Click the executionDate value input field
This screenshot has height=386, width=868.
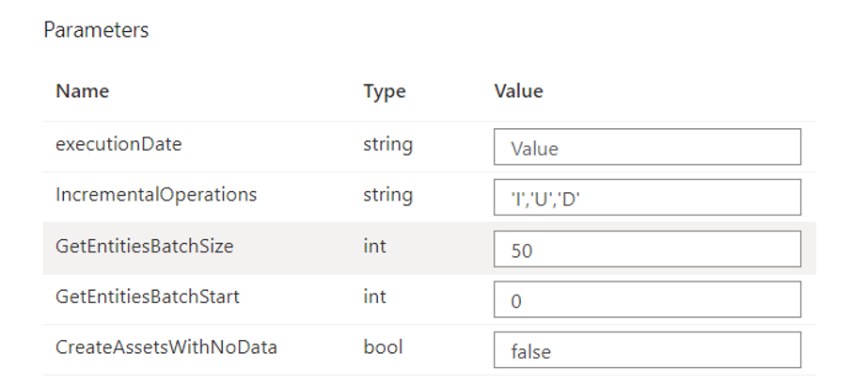[647, 147]
